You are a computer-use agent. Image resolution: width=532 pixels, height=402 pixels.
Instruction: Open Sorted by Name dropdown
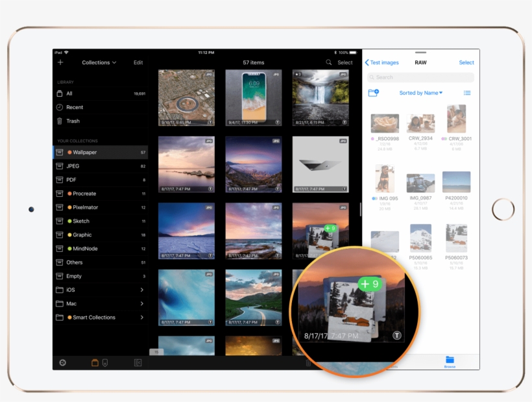pos(420,93)
